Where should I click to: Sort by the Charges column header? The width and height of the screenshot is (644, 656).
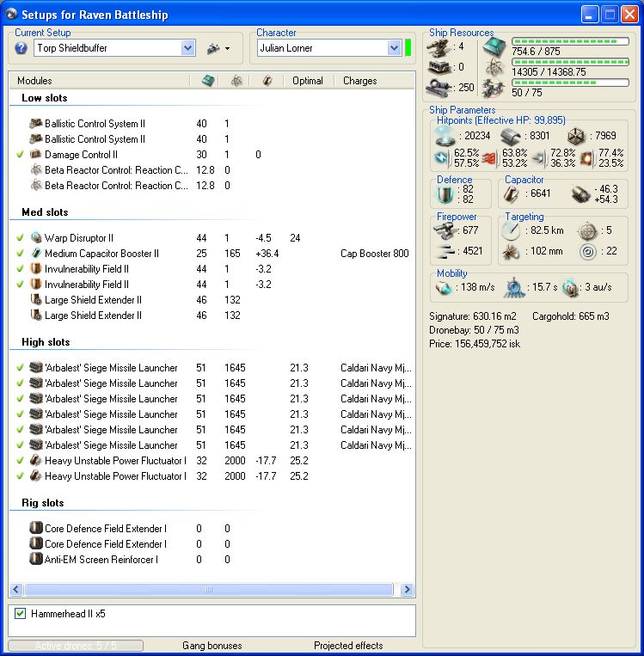click(x=360, y=81)
